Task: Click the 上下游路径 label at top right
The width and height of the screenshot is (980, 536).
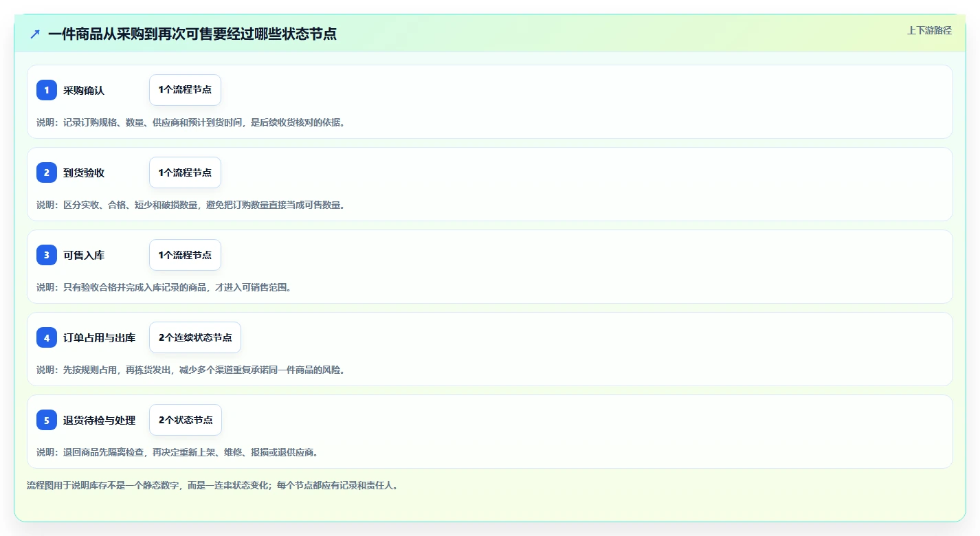Action: click(x=929, y=30)
